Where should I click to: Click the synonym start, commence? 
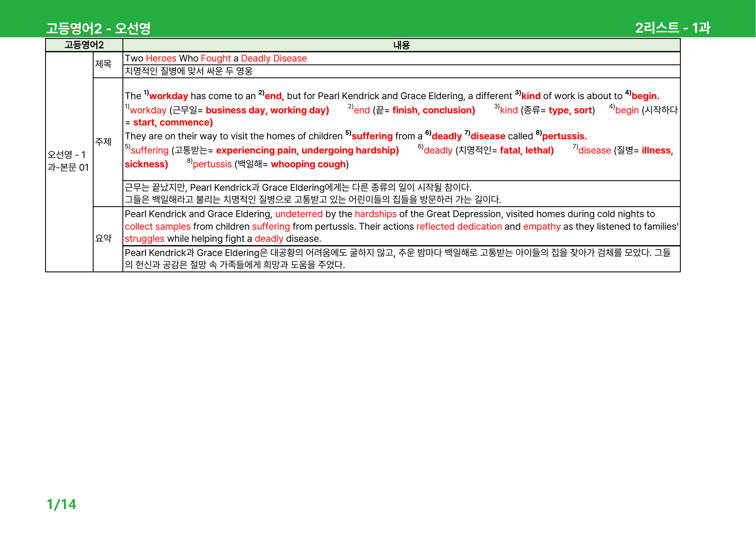tap(173, 123)
